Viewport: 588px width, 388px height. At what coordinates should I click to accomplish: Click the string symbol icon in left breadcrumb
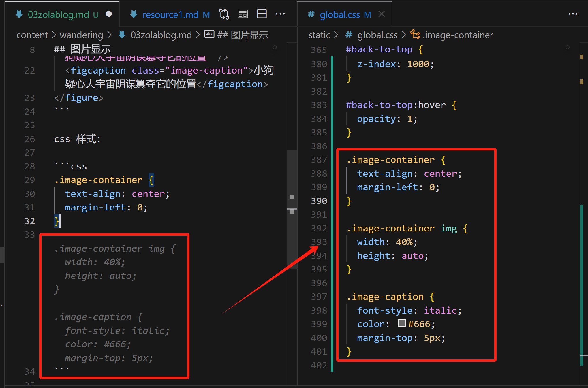[x=209, y=34]
